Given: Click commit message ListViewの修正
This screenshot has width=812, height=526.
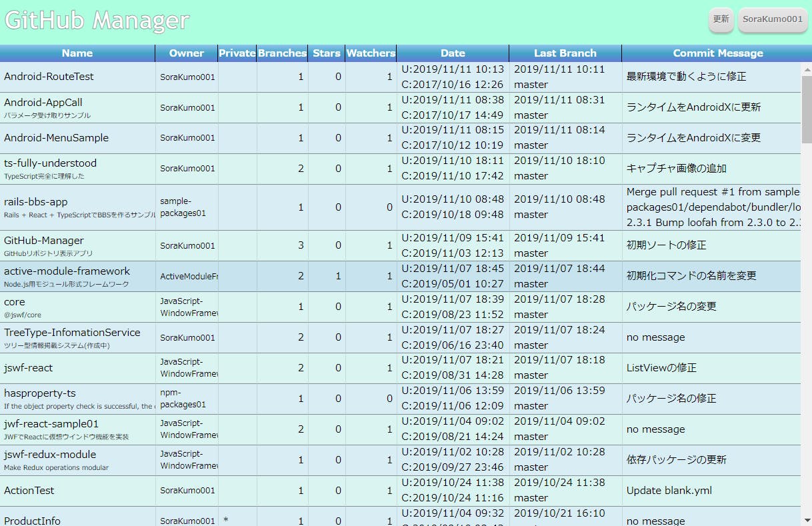Looking at the screenshot, I should pos(661,368).
